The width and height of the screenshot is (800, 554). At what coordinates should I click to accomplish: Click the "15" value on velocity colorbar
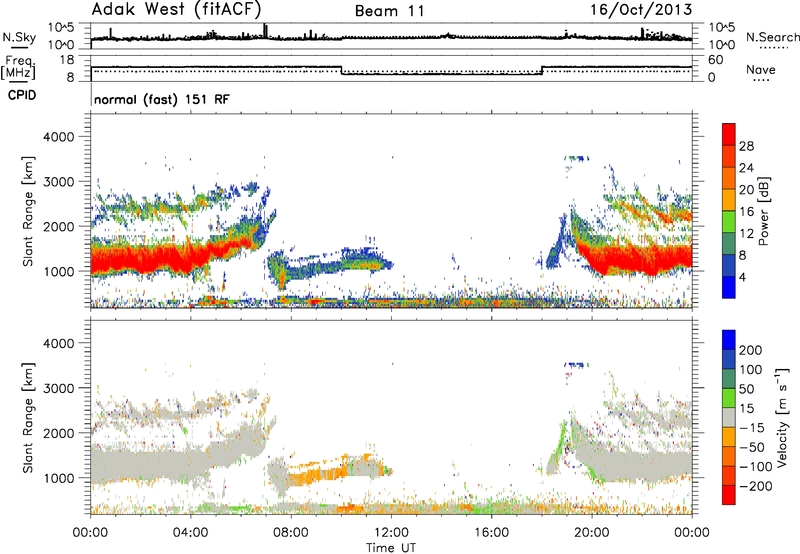746,409
